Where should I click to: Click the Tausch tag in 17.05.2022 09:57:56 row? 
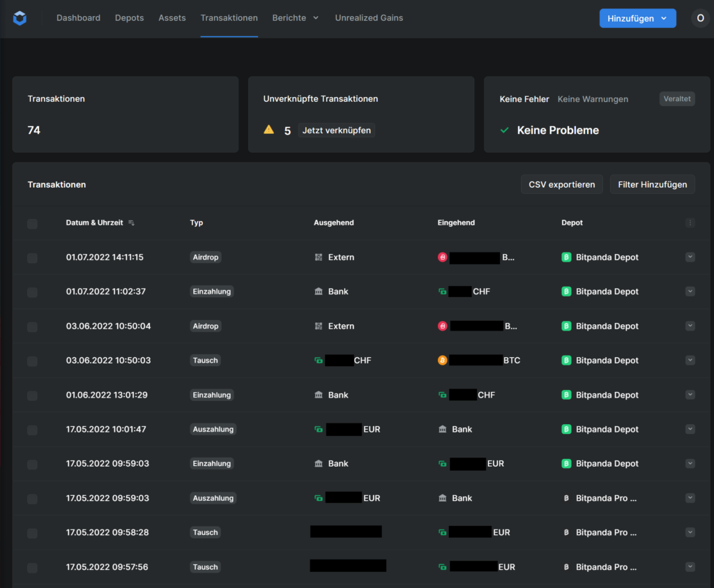206,567
